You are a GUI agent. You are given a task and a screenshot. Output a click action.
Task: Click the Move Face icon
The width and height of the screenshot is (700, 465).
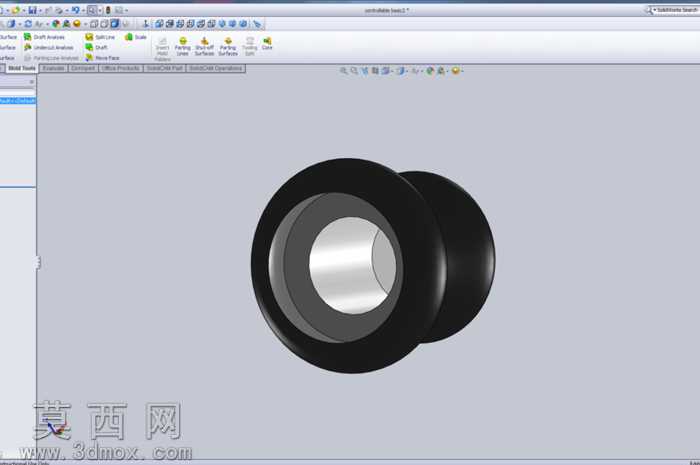[89, 58]
